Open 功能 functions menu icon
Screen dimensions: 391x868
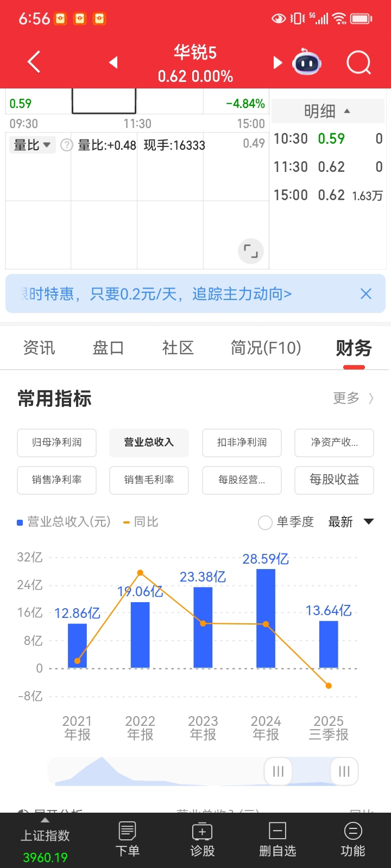[352, 839]
